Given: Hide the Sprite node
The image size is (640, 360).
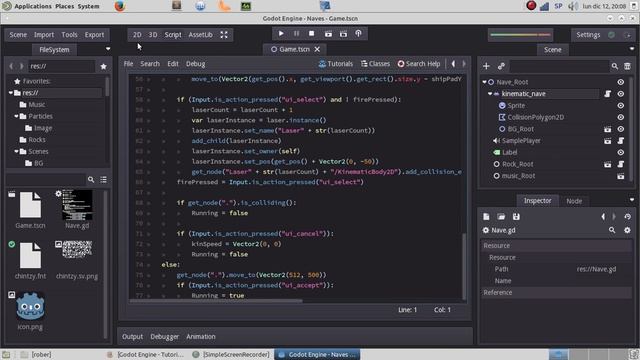Looking at the screenshot, I should point(620,106).
